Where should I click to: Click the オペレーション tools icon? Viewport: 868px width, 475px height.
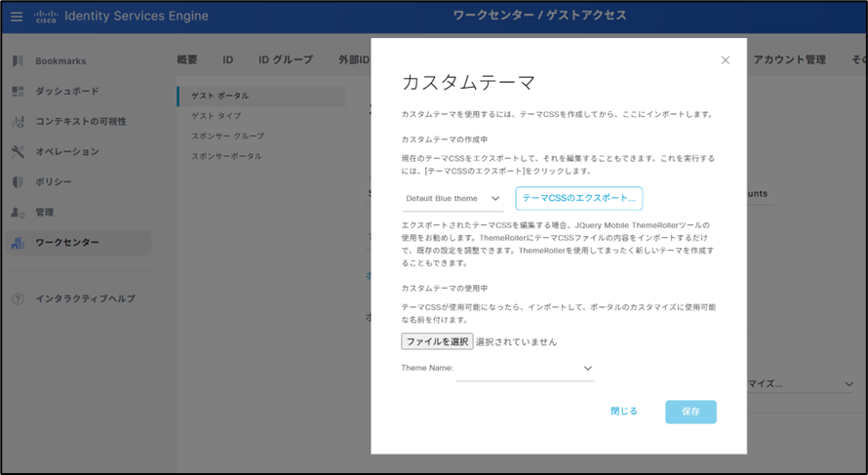[x=18, y=152]
